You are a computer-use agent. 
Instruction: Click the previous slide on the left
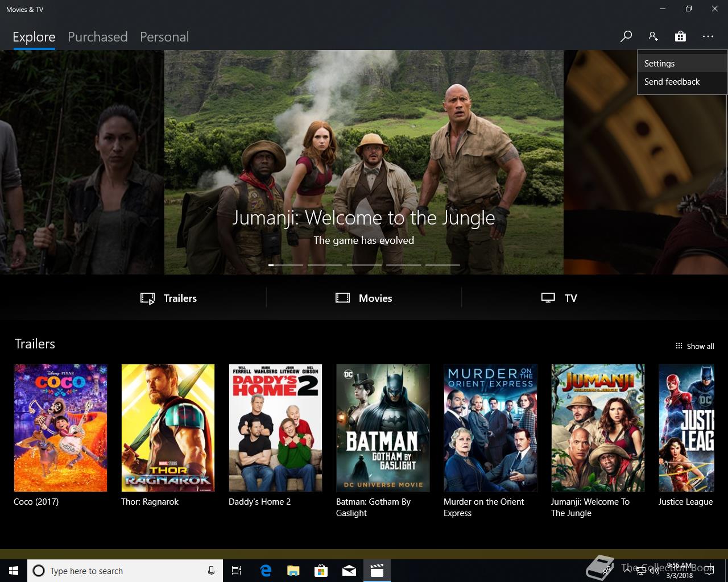click(x=82, y=163)
